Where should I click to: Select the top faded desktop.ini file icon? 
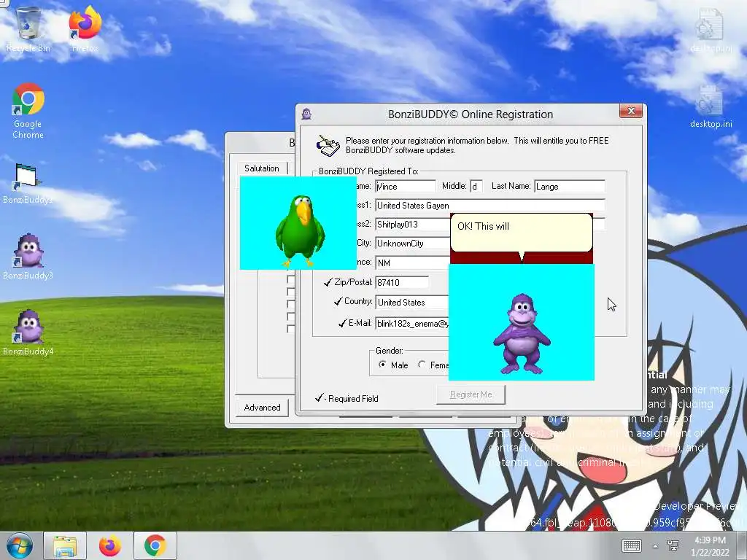pyautogui.click(x=711, y=29)
